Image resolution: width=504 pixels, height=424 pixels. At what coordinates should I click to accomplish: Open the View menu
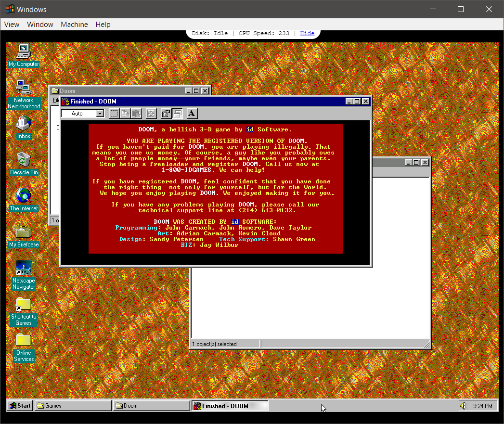[x=12, y=25]
